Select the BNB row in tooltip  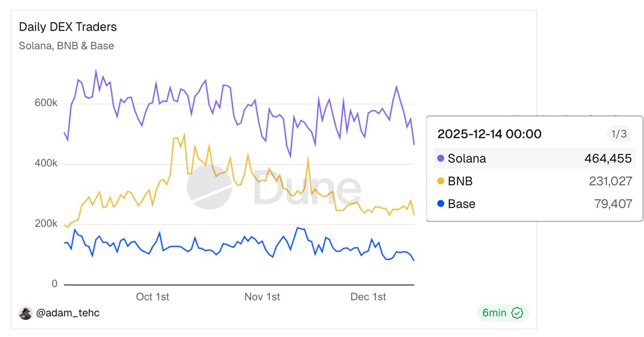(x=534, y=181)
